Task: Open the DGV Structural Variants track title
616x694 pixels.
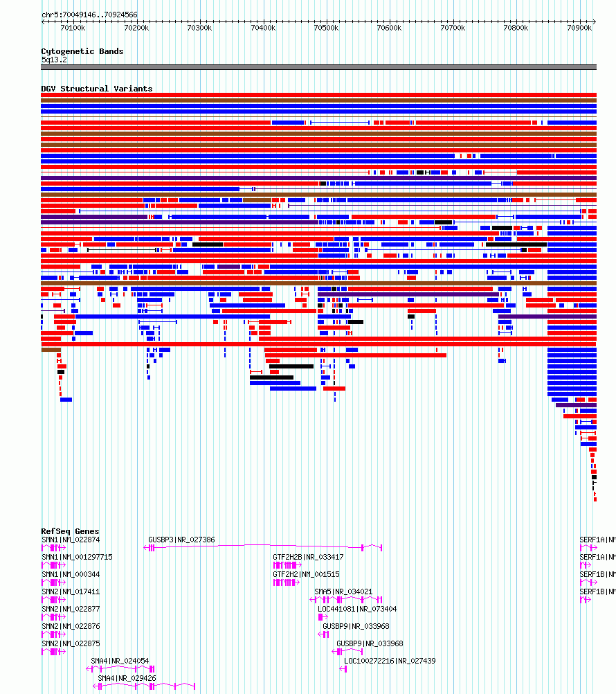Action: 97,89
